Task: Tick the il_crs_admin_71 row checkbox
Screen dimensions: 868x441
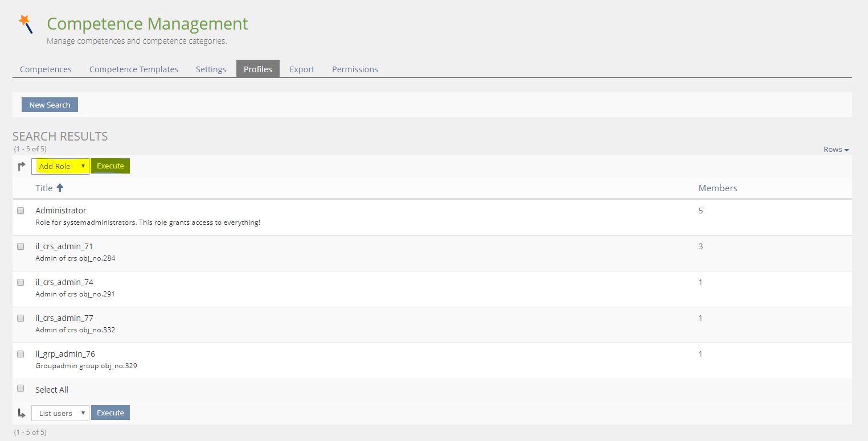Action: pos(21,246)
